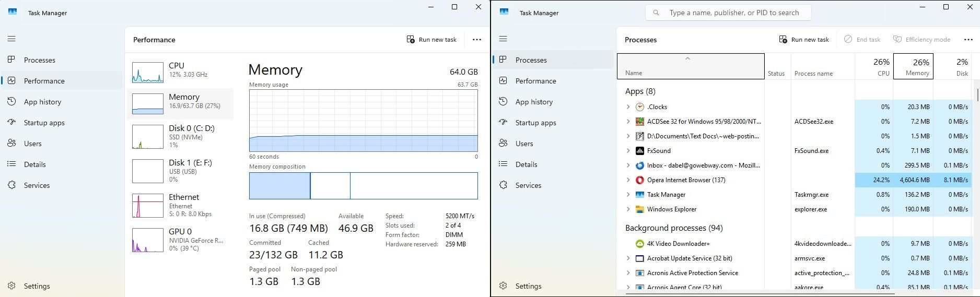Viewport: 980px width, 297px height.
Task: Click the Acronis Active Protection Service icon
Action: coord(639,273)
